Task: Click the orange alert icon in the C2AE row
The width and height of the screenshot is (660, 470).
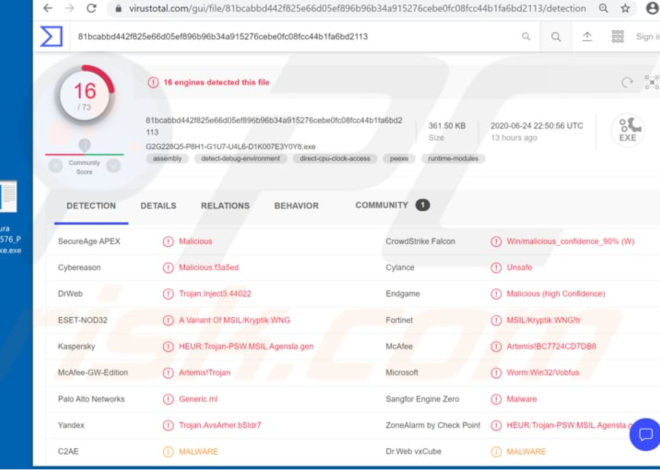Action: 168,452
